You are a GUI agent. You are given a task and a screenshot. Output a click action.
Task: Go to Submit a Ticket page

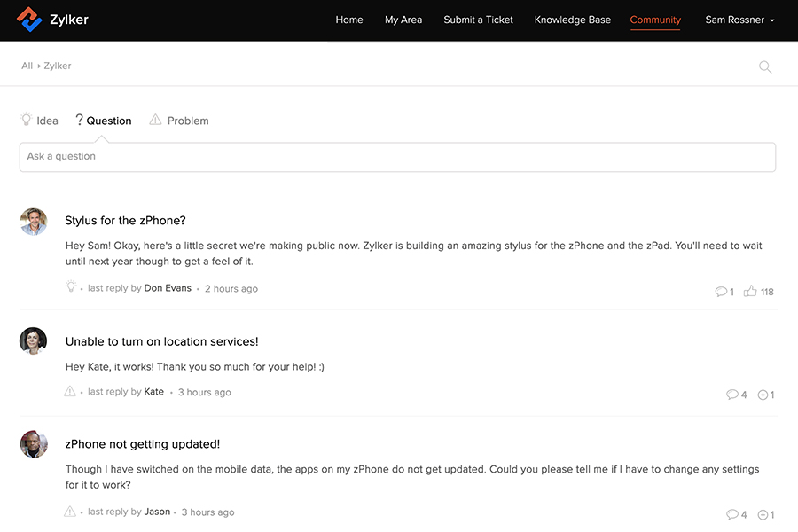click(x=478, y=20)
